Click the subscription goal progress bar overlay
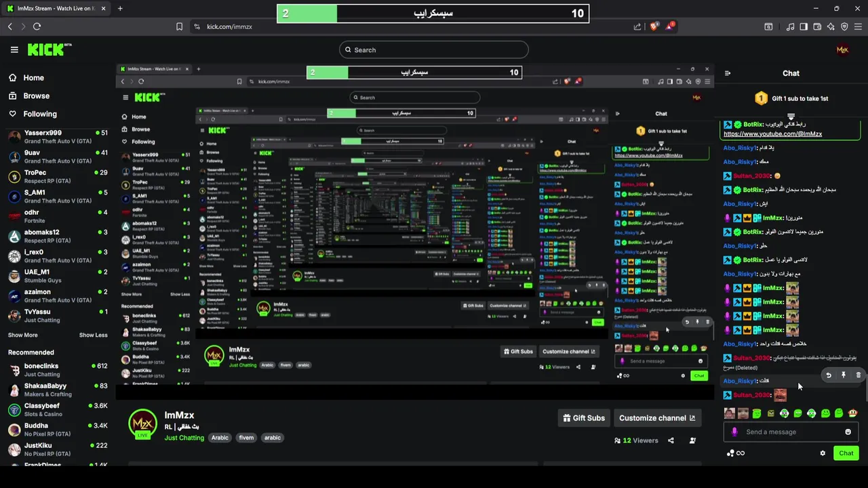The image size is (868, 488). coord(433,13)
